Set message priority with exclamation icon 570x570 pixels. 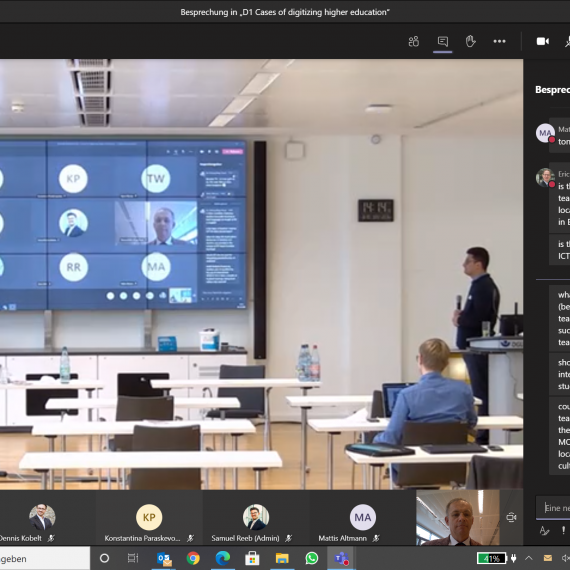pos(563,531)
